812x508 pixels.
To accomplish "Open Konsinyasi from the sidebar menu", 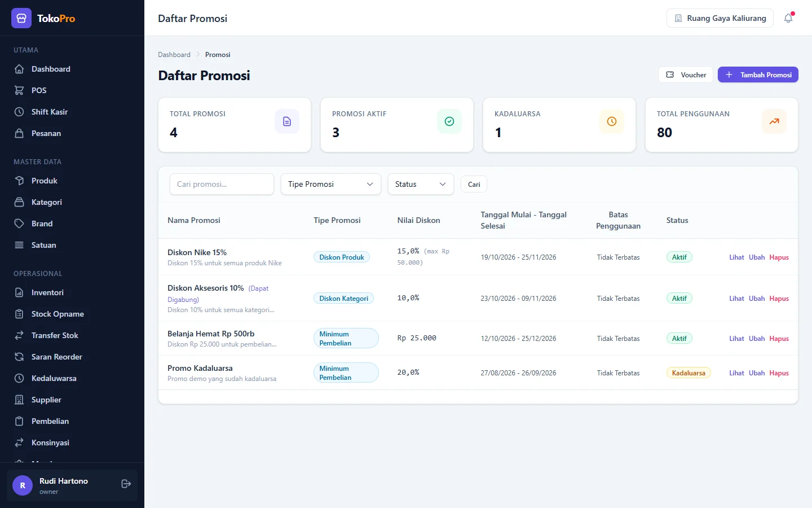I will (x=72, y=443).
